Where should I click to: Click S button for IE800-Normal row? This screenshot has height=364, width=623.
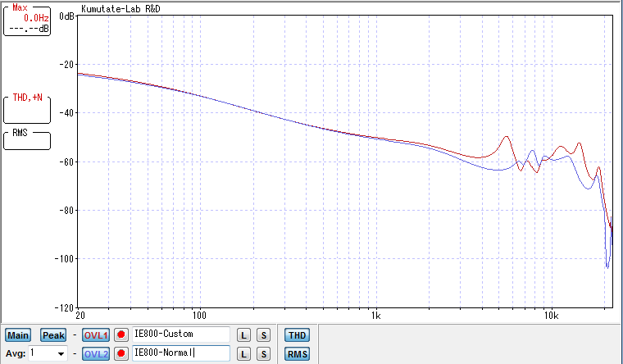263,353
